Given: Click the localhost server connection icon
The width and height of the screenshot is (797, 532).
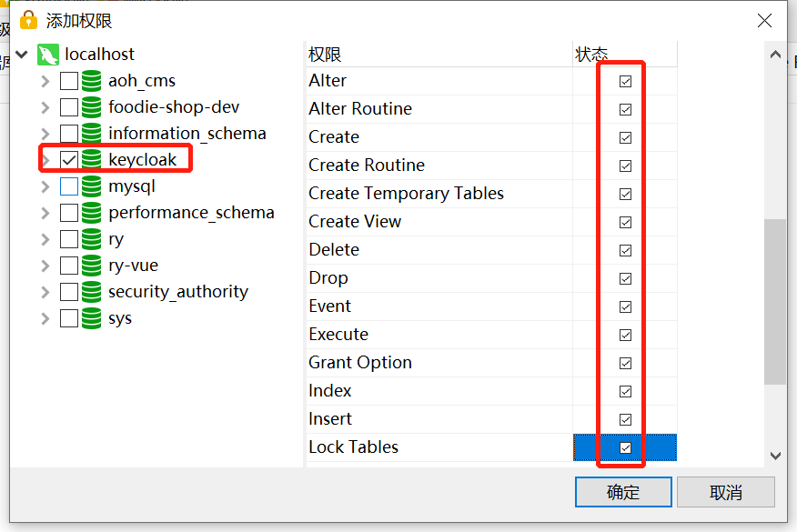Looking at the screenshot, I should (x=48, y=55).
